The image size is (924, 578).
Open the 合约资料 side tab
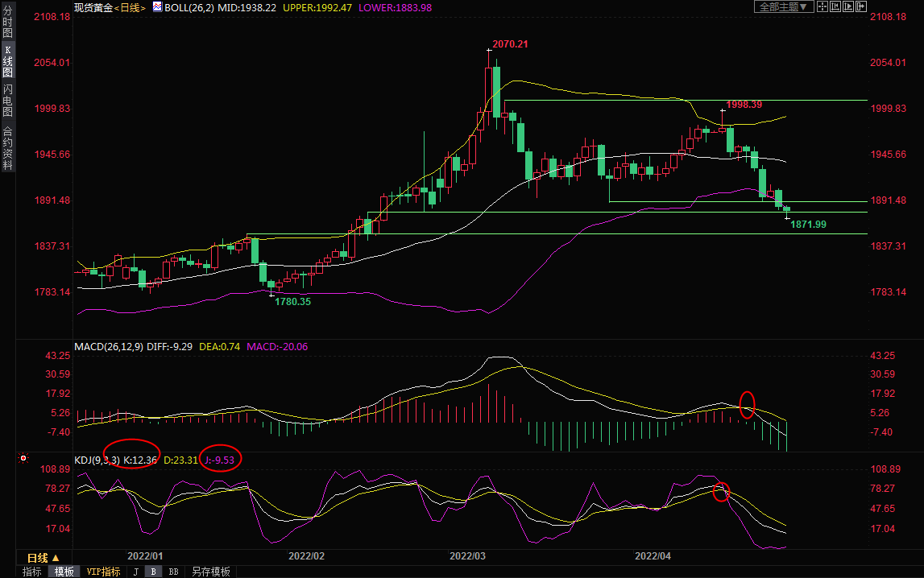(7, 148)
